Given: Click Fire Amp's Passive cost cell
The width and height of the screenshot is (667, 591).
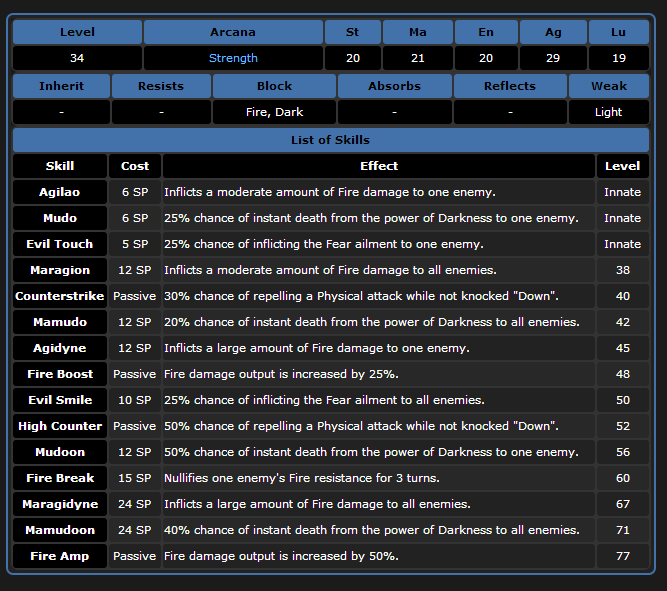Looking at the screenshot, I should [135, 556].
